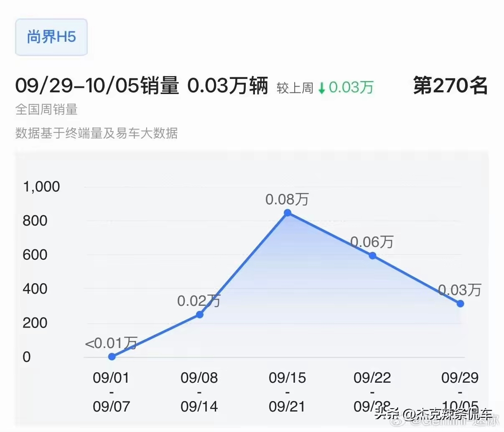This screenshot has width=504, height=432.
Task: Click the green down arrow trend icon
Action: coord(321,88)
